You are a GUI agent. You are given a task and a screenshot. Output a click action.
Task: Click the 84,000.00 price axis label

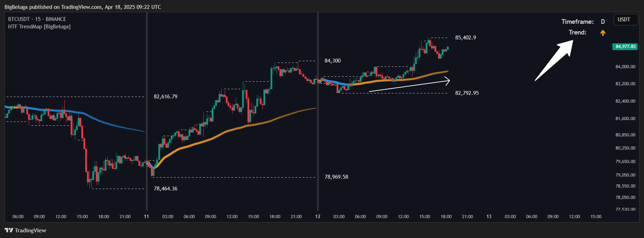[626, 67]
